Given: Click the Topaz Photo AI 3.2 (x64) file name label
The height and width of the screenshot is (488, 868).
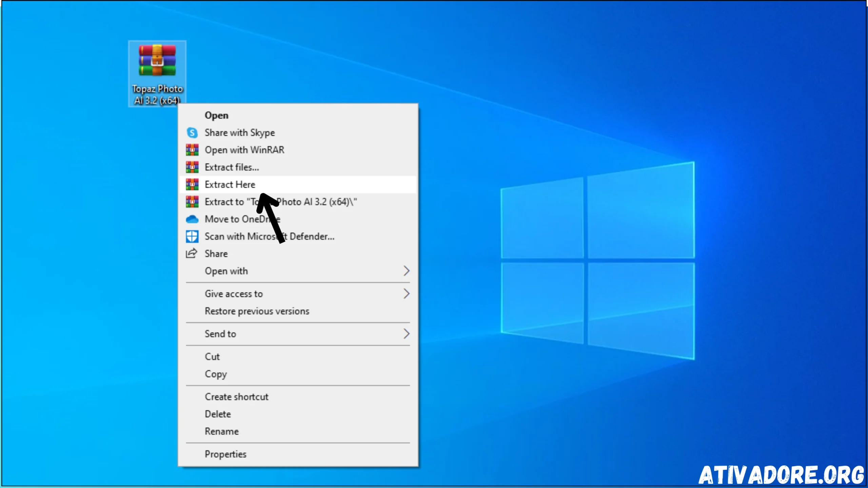Looking at the screenshot, I should [157, 95].
